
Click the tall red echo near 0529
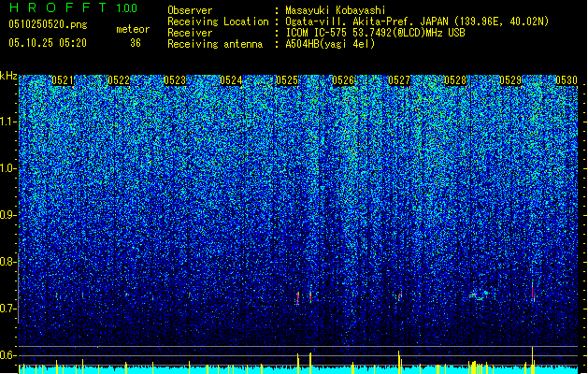[x=533, y=291]
